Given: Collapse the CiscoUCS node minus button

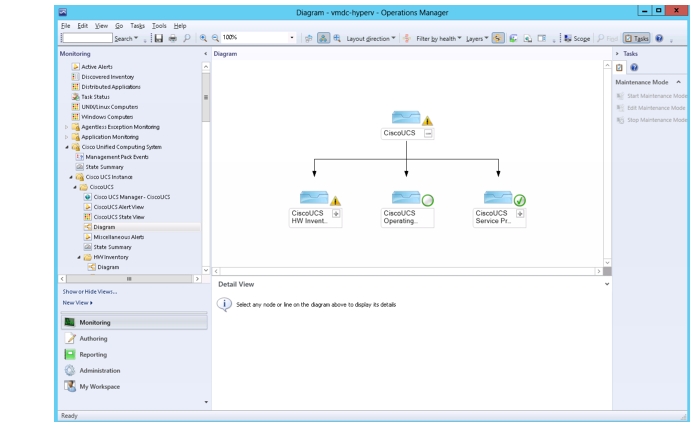Looking at the screenshot, I should tap(428, 133).
